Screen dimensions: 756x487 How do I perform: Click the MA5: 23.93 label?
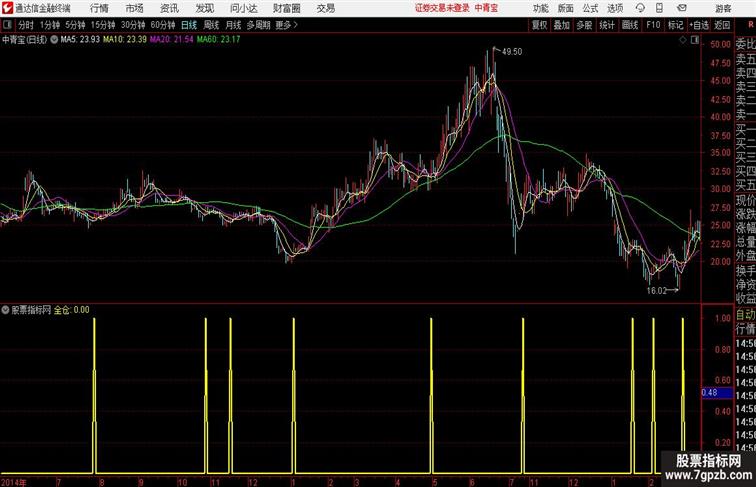(80, 40)
